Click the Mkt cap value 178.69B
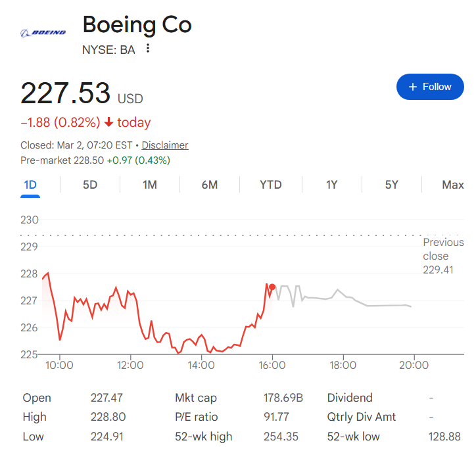The height and width of the screenshot is (451, 476). [283, 398]
